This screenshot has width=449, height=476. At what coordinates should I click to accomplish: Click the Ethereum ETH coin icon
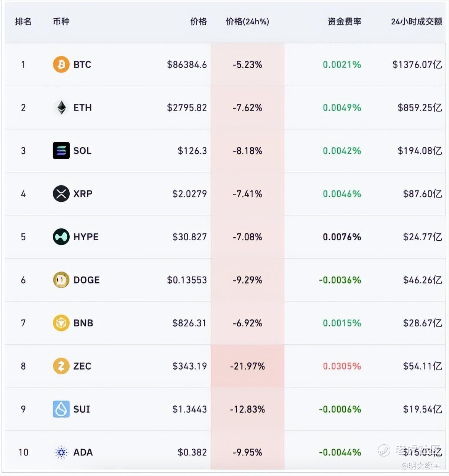pos(61,108)
